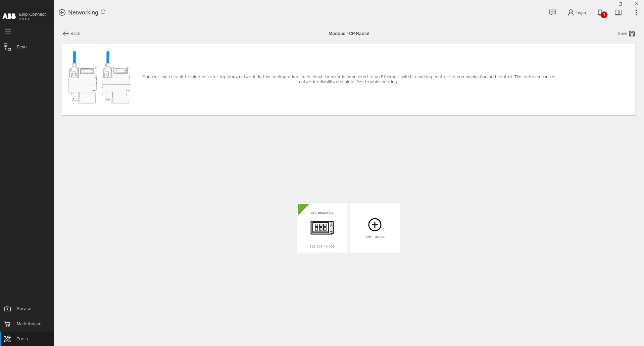Click the Back link
Viewport: 644px width, 346px height.
click(71, 34)
